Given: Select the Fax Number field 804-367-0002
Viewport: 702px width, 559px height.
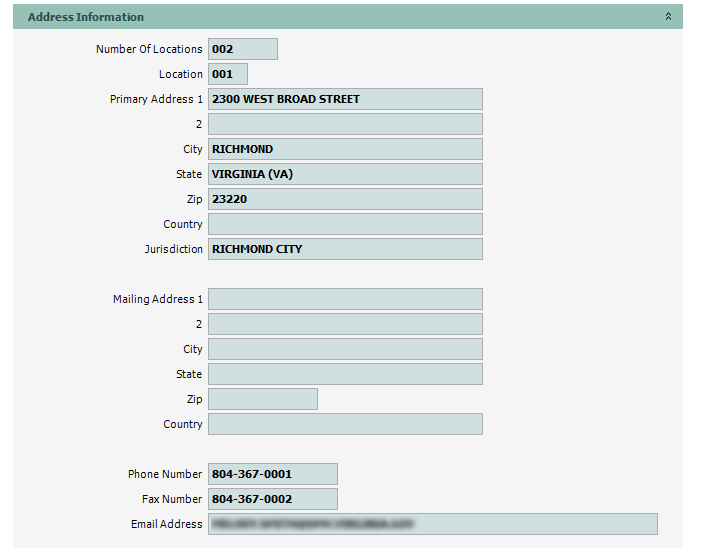Looking at the screenshot, I should (x=272, y=499).
